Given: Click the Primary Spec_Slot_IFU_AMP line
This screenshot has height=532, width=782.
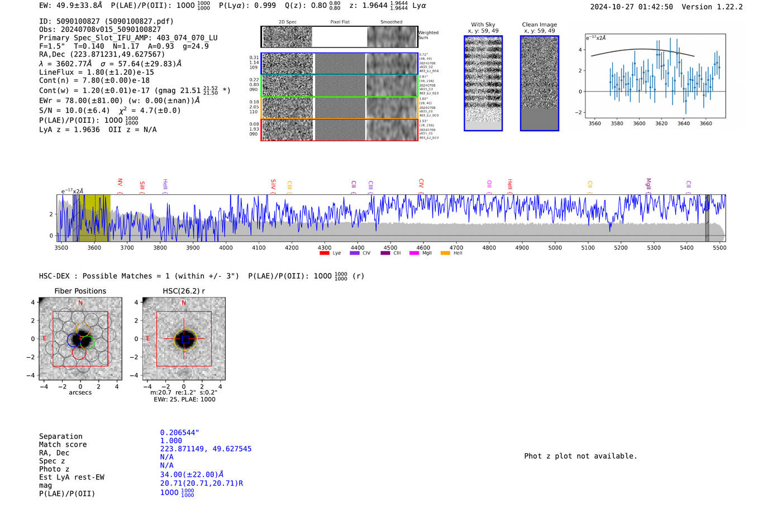Looking at the screenshot, I should [128, 38].
